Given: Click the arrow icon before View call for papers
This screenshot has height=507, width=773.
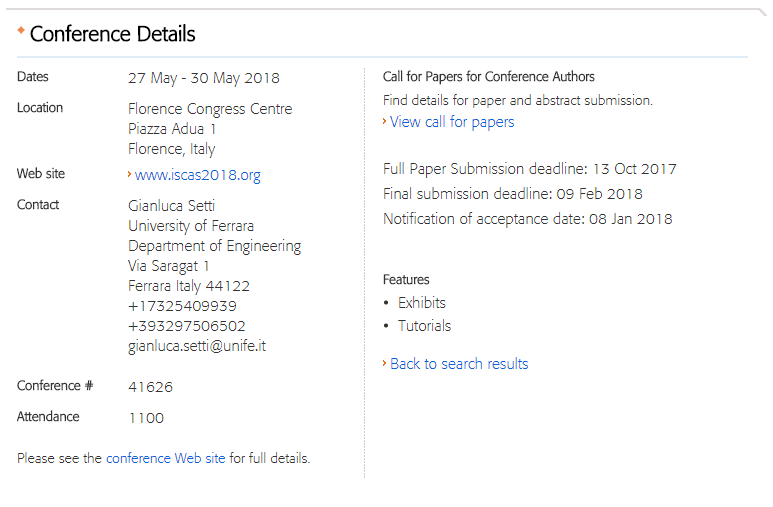Looking at the screenshot, I should click(385, 121).
